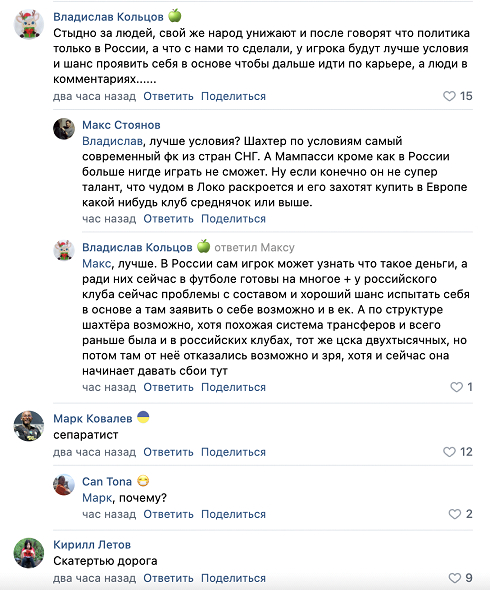
Task: Open Can Tona's profile name link
Action: 107,481
